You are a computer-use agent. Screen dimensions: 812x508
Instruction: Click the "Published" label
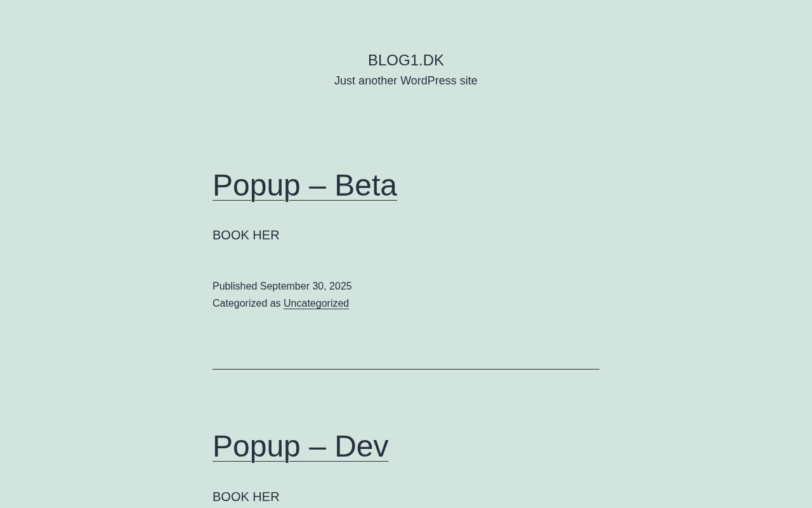pos(235,286)
